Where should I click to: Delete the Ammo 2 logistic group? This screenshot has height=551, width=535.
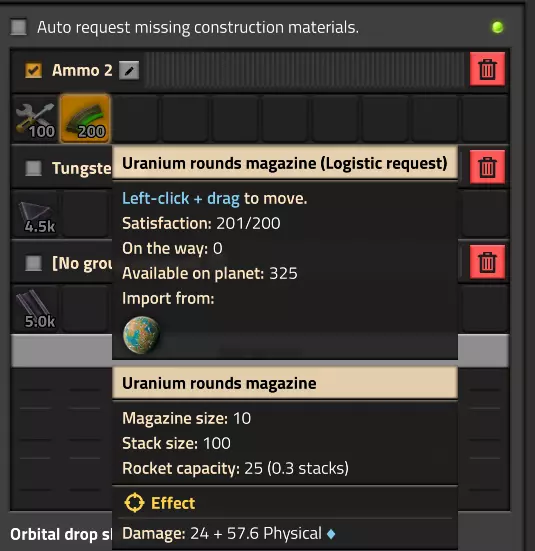point(487,69)
